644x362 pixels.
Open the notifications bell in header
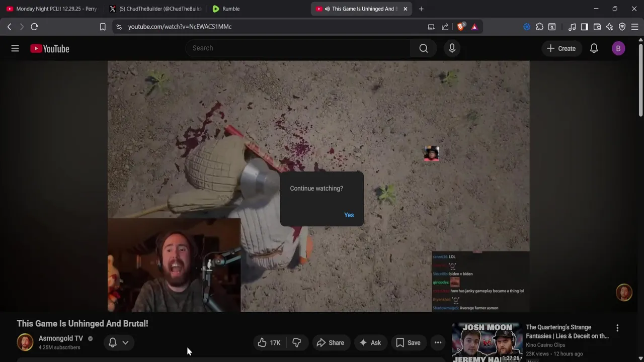coord(594,48)
